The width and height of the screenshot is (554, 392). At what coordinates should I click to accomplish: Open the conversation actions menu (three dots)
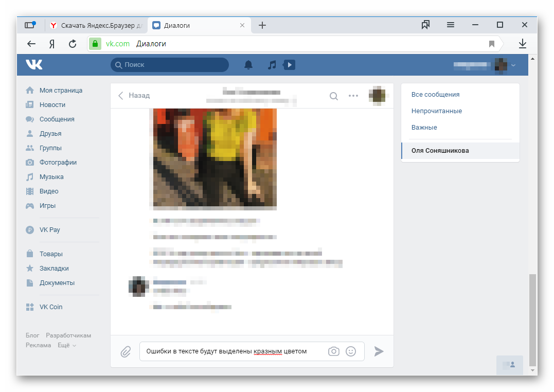point(353,96)
